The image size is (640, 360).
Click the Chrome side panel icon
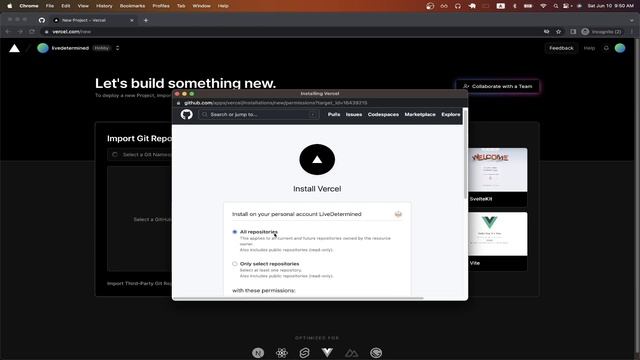(573, 31)
